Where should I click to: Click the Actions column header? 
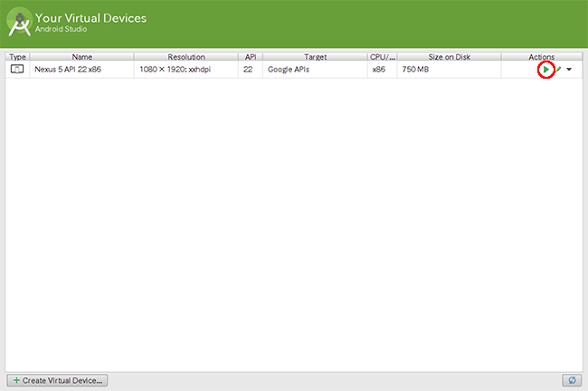[x=542, y=57]
